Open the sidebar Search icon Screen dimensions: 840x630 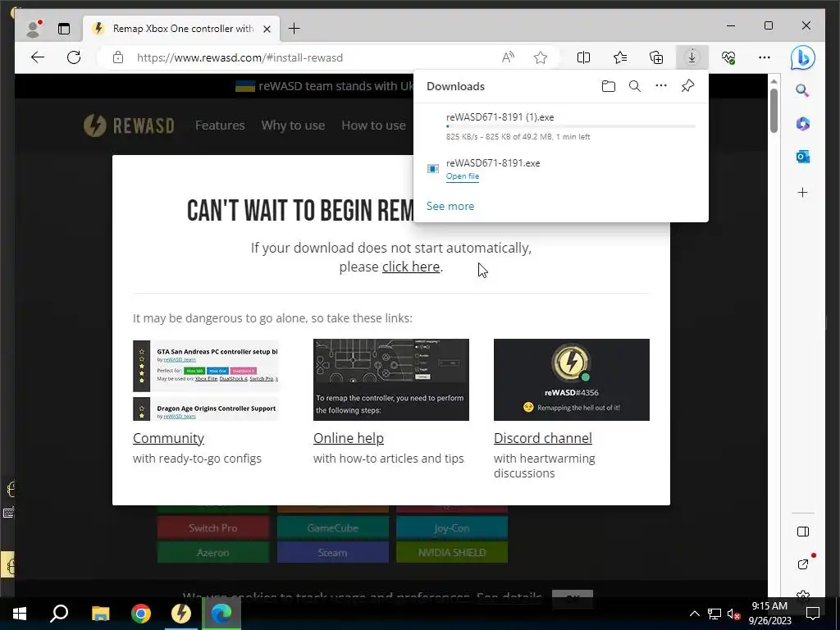tap(802, 90)
